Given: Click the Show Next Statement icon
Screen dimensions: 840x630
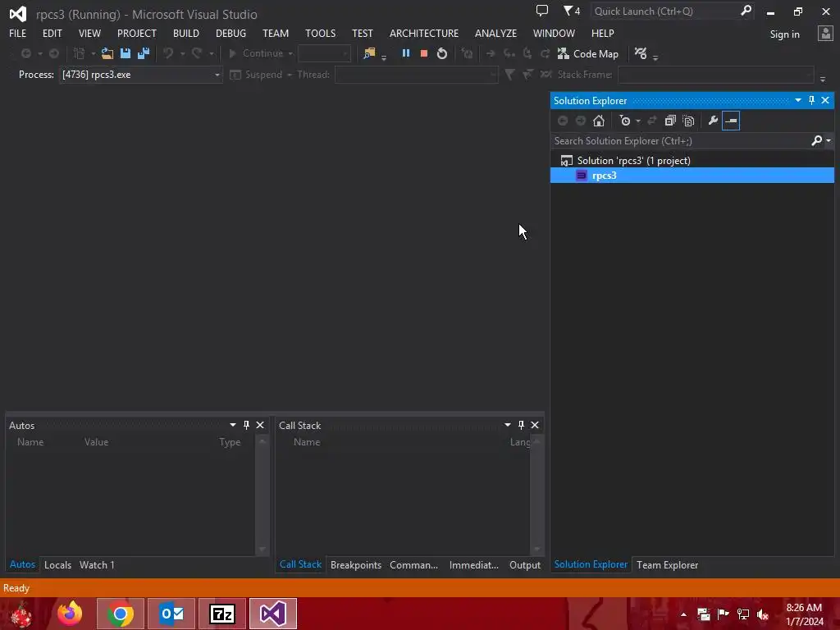Looking at the screenshot, I should point(491,53).
